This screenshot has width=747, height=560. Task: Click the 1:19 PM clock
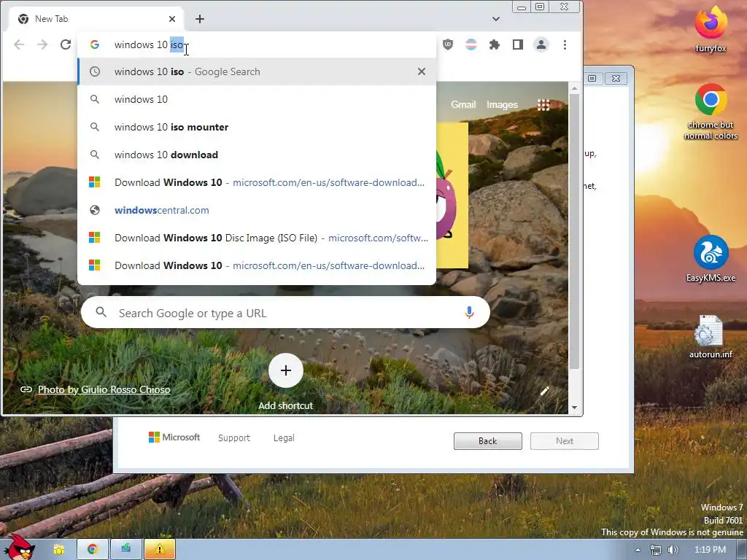(710, 550)
